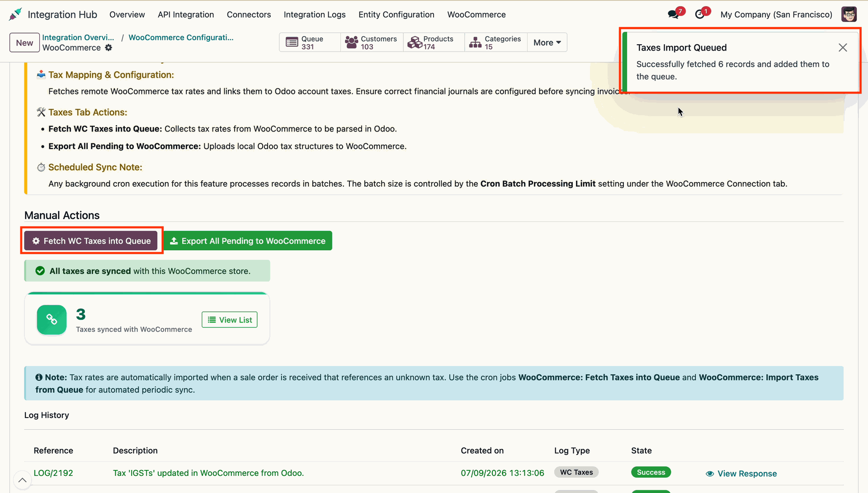Go to the Integration Overview breadcrumb

click(78, 38)
